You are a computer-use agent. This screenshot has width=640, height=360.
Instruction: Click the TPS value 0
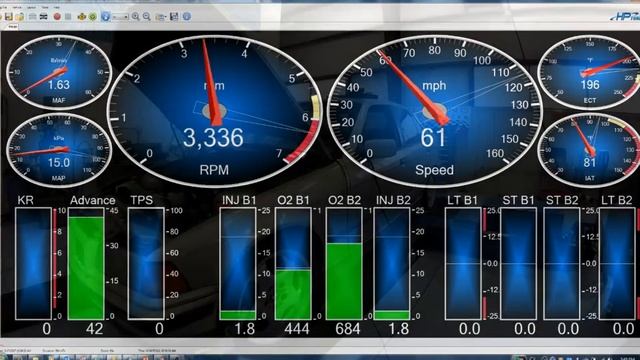pos(159,329)
